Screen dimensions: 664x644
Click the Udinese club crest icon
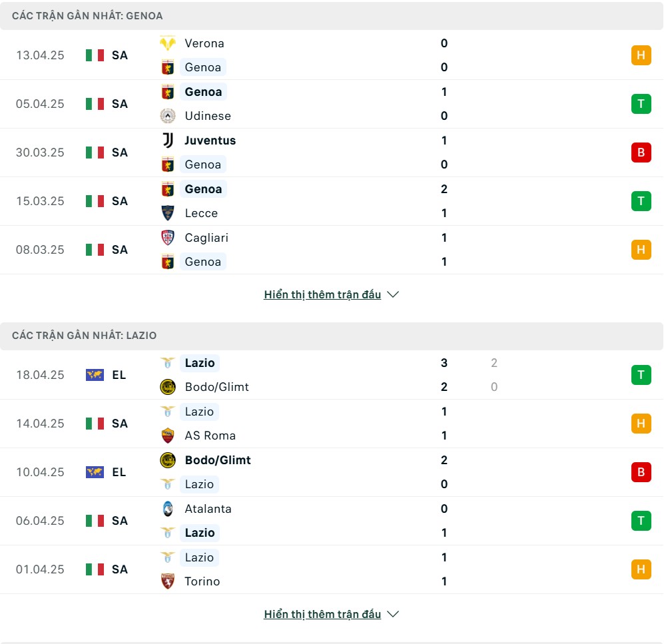pyautogui.click(x=168, y=116)
